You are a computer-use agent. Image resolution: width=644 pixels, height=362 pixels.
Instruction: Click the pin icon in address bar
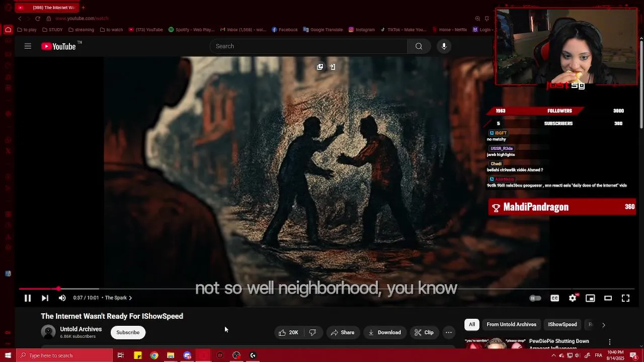(487, 19)
